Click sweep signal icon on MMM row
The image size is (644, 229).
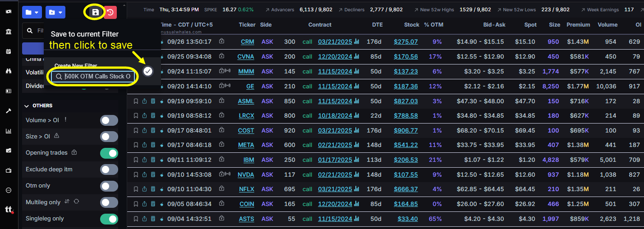[228, 71]
